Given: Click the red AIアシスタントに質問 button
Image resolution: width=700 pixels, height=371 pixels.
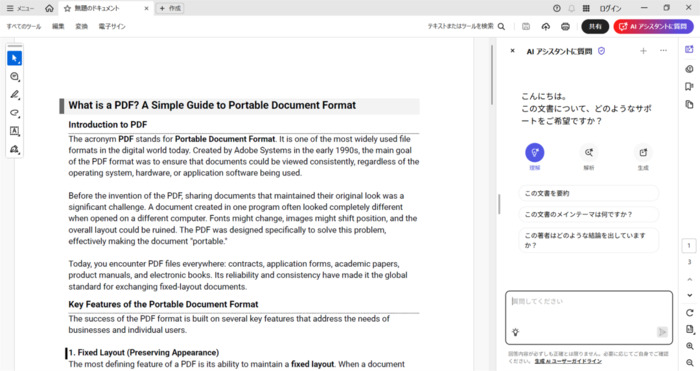Looking at the screenshot, I should 654,27.
